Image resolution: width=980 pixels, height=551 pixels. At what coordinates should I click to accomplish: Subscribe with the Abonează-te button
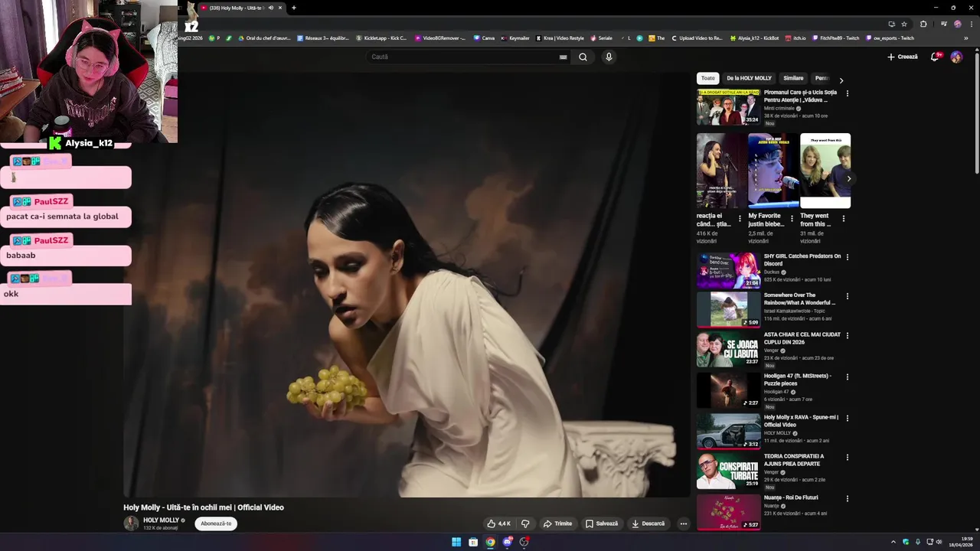tap(216, 523)
